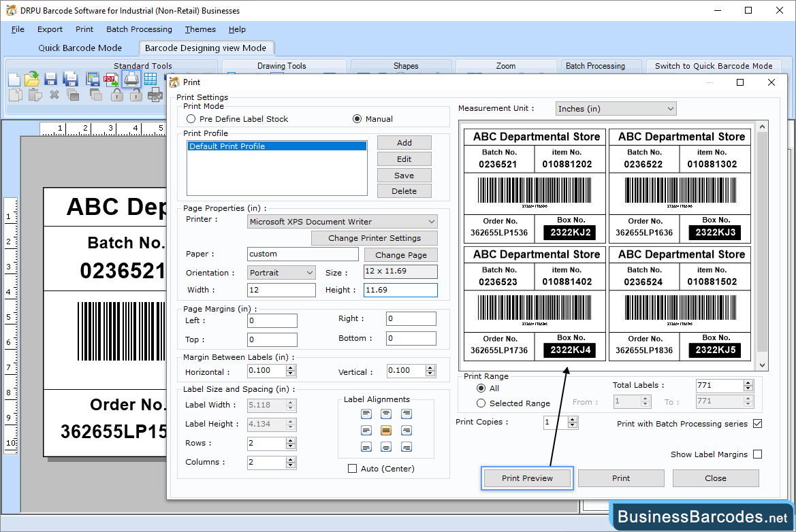Increase Total Labels with up arrow
796x532 pixels.
pyautogui.click(x=748, y=382)
